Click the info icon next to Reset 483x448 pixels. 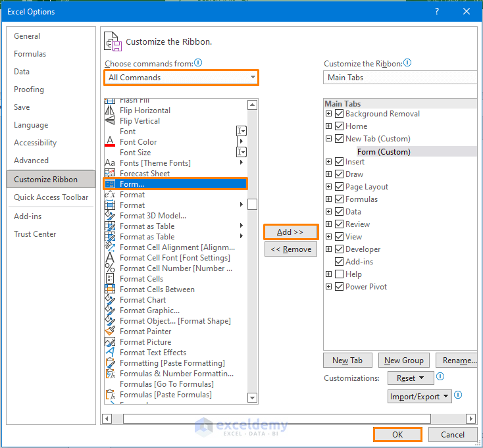pyautogui.click(x=440, y=376)
